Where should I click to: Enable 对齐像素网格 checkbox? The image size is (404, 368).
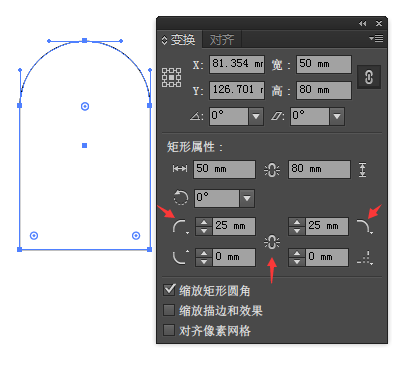pos(169,330)
